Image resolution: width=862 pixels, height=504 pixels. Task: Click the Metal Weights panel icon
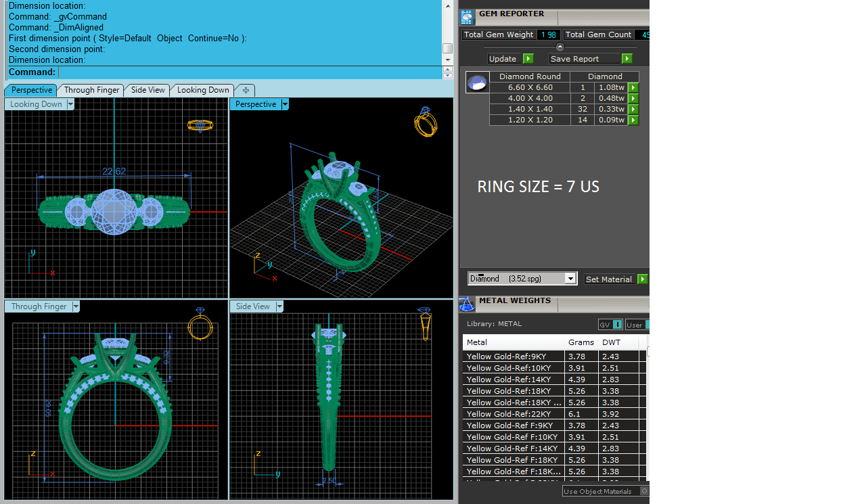pyautogui.click(x=467, y=304)
